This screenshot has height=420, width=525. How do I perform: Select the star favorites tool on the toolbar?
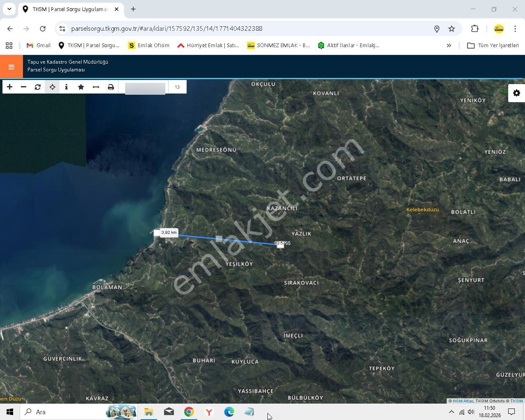(81, 87)
